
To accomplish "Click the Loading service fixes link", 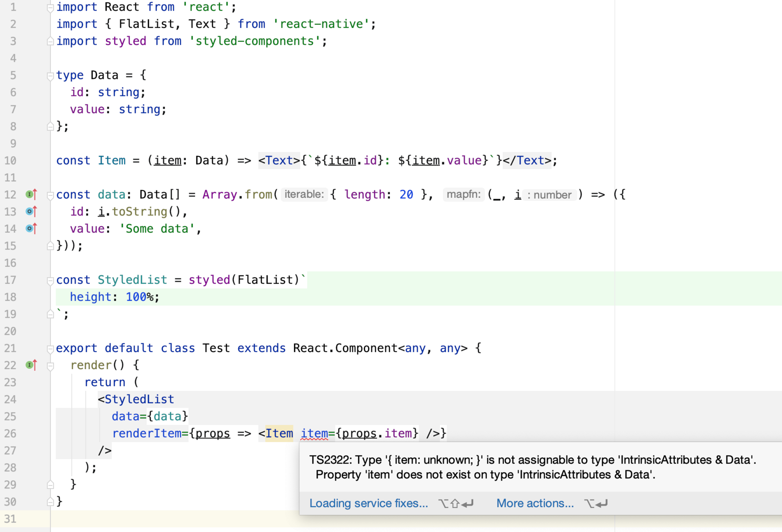I will click(369, 504).
